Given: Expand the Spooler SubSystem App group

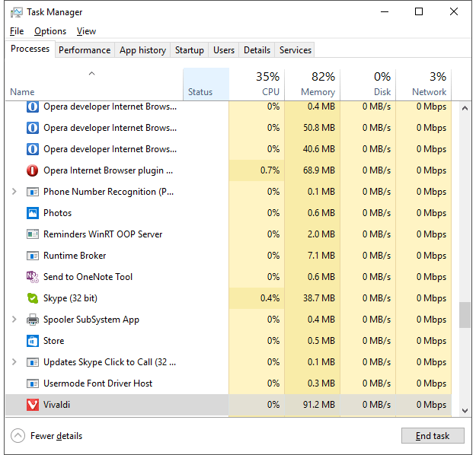Looking at the screenshot, I should coord(14,320).
